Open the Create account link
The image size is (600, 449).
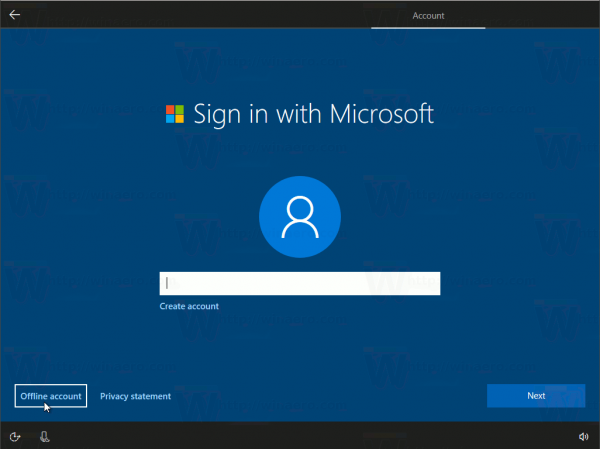(x=189, y=306)
